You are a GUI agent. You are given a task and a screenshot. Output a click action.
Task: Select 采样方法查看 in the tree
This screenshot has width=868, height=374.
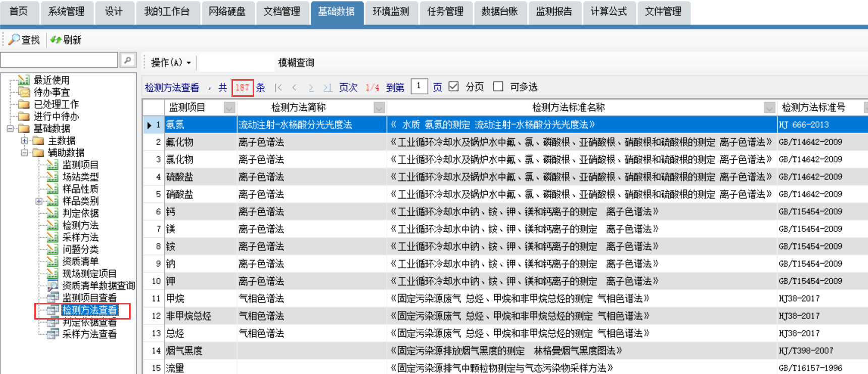[89, 334]
